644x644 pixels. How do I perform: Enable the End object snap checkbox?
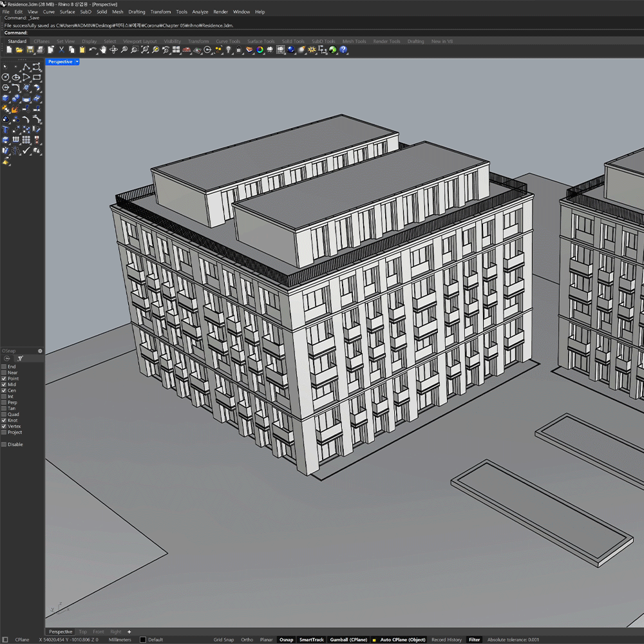click(4, 366)
